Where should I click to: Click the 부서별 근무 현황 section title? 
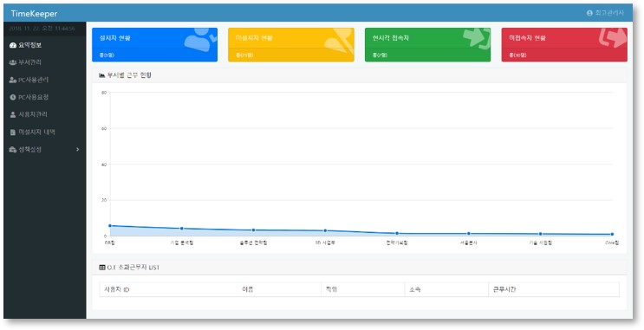pyautogui.click(x=129, y=75)
